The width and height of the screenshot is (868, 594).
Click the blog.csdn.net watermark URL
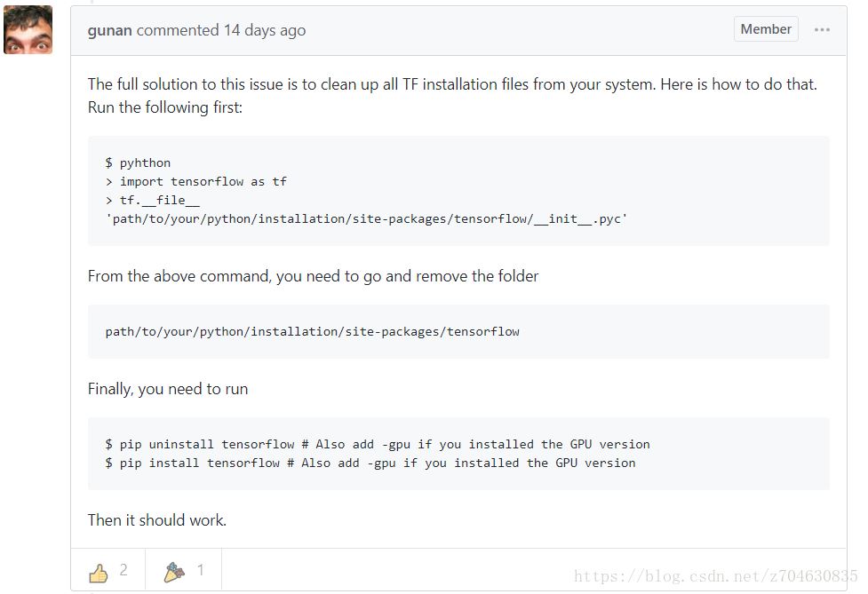click(715, 576)
